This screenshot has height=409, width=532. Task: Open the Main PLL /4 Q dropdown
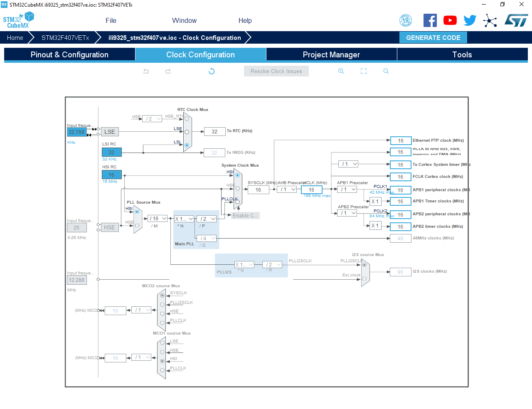coord(207,238)
